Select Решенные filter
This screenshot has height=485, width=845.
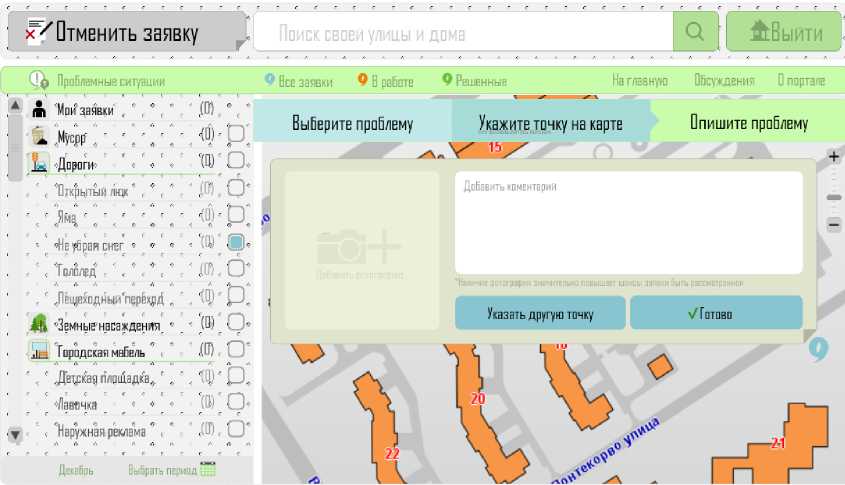(474, 81)
